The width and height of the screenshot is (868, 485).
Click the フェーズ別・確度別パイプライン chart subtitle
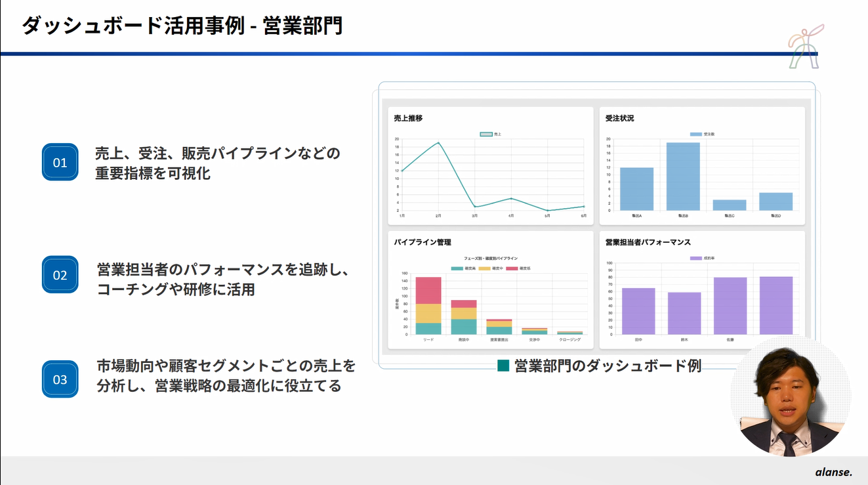click(491, 259)
